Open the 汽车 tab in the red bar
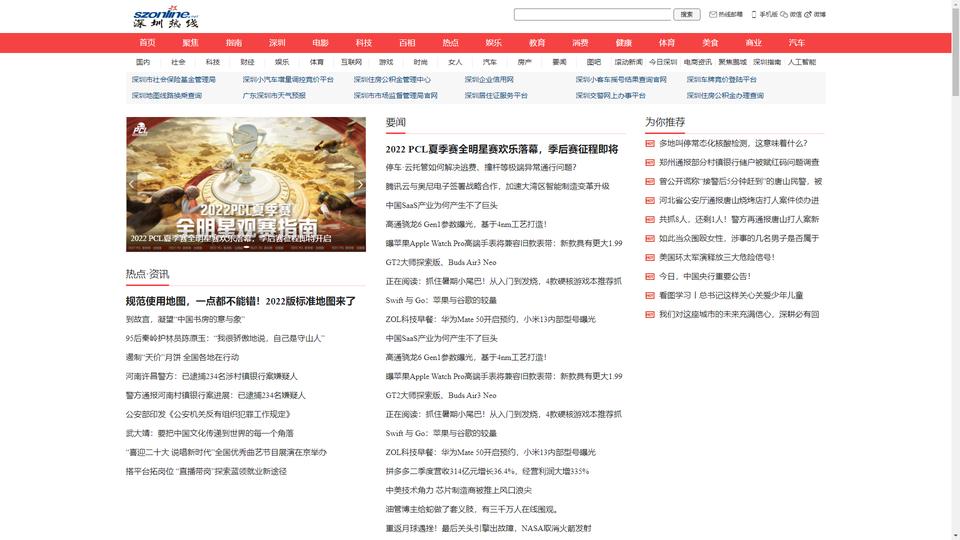 click(x=797, y=43)
